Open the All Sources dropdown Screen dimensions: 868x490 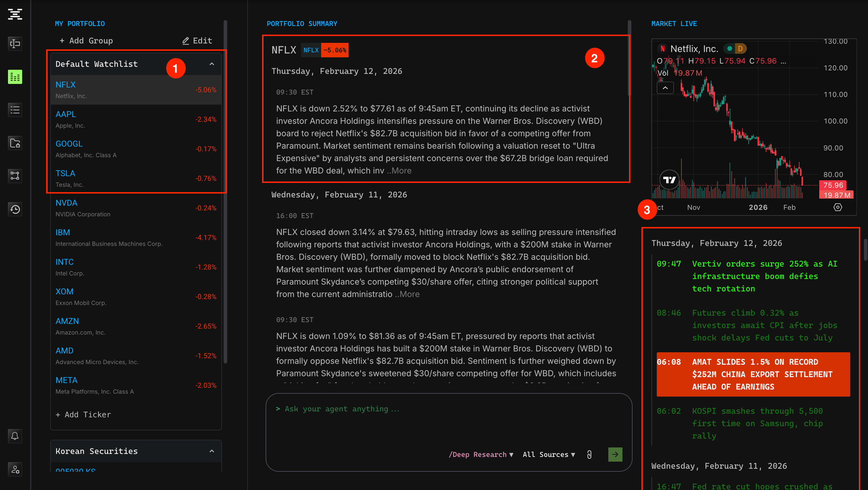pos(549,455)
